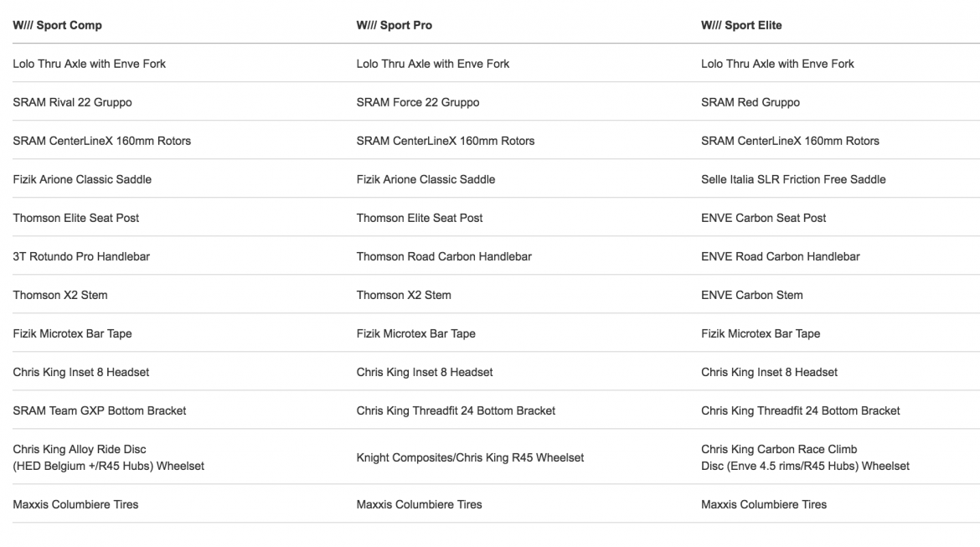Screen dimensions: 980x547
Task: Click the ENVE Road Carbon Handlebar text
Action: pyautogui.click(x=781, y=256)
